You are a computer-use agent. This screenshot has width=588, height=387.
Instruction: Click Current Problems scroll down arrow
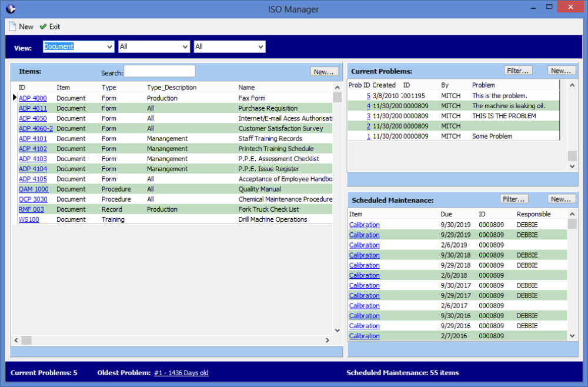point(572,166)
